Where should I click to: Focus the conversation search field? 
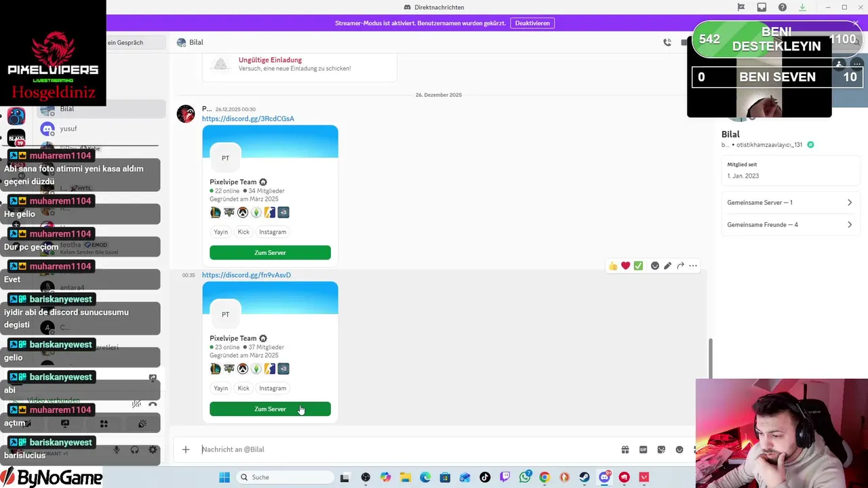136,42
